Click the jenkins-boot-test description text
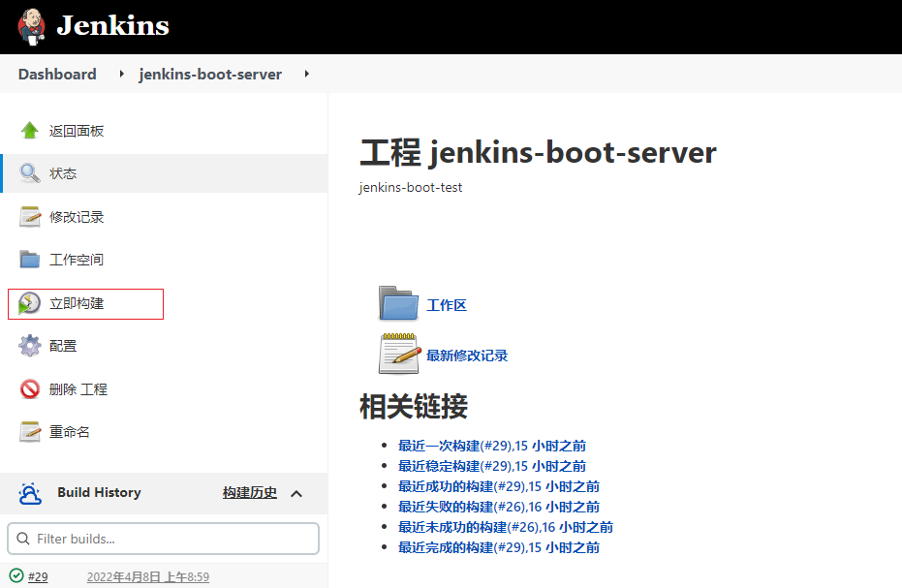The image size is (902, 588). (x=410, y=188)
